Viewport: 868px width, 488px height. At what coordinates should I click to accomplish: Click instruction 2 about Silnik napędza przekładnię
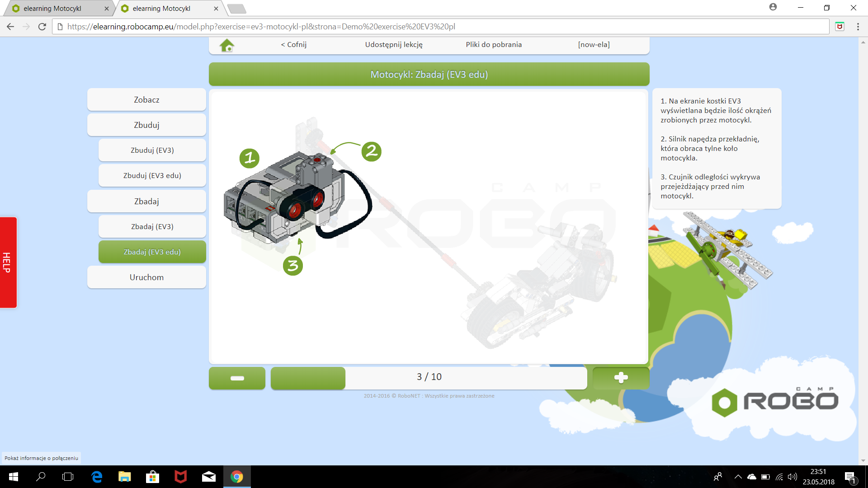point(710,149)
